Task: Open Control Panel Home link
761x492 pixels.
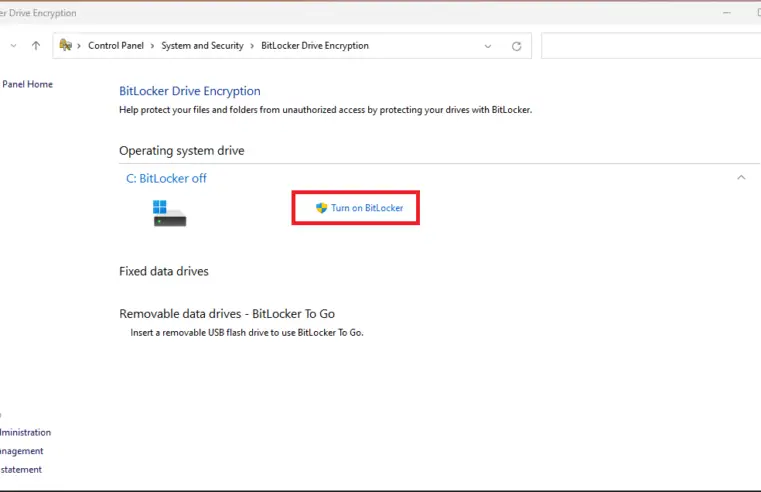Action: [x=27, y=85]
